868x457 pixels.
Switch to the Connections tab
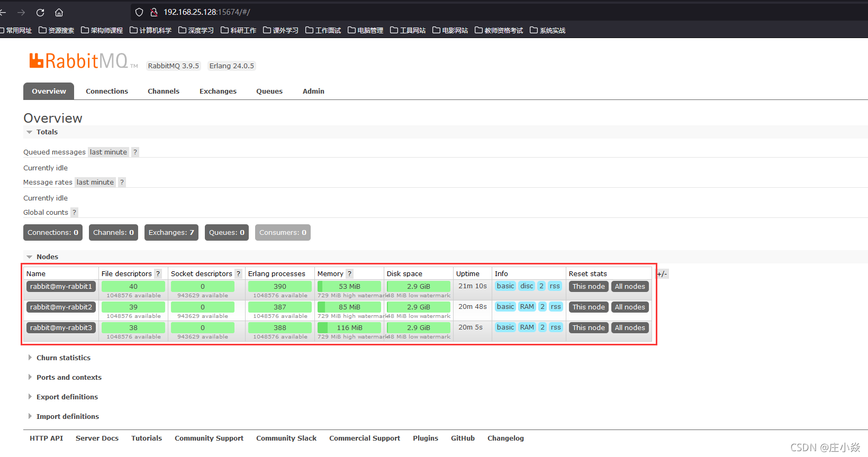[107, 92]
